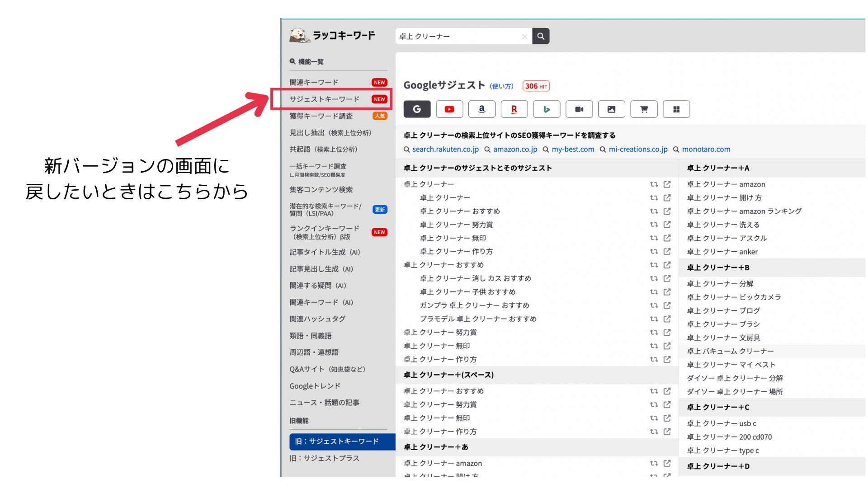
Task: Open external link for indented 卓上 クリーナー 努力賞 row
Action: tap(667, 225)
